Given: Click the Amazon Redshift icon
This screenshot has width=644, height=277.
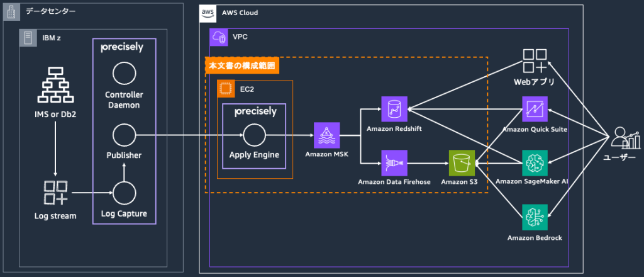Looking at the screenshot, I should [394, 110].
